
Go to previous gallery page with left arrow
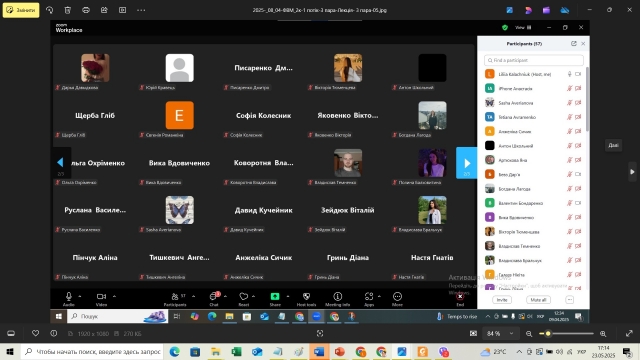coord(60,163)
